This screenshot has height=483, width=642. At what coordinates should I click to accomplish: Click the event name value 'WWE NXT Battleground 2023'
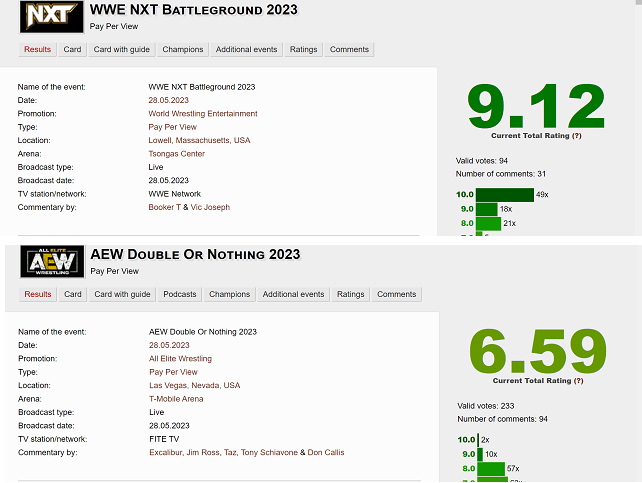click(x=201, y=87)
